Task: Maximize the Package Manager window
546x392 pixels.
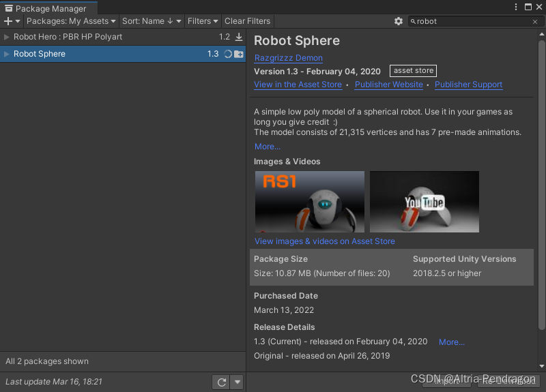Action: pos(528,7)
